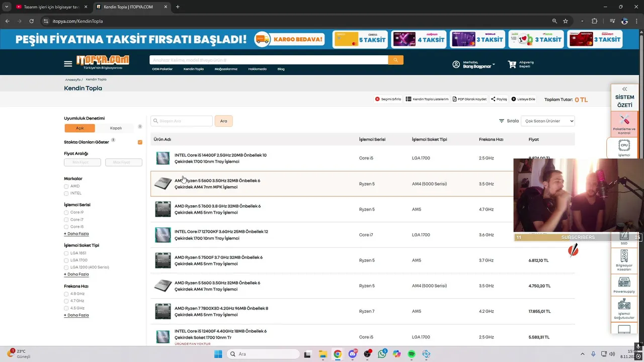Check the LGA 1700 socket checkbox
This screenshot has width=644, height=362.
tap(66, 260)
